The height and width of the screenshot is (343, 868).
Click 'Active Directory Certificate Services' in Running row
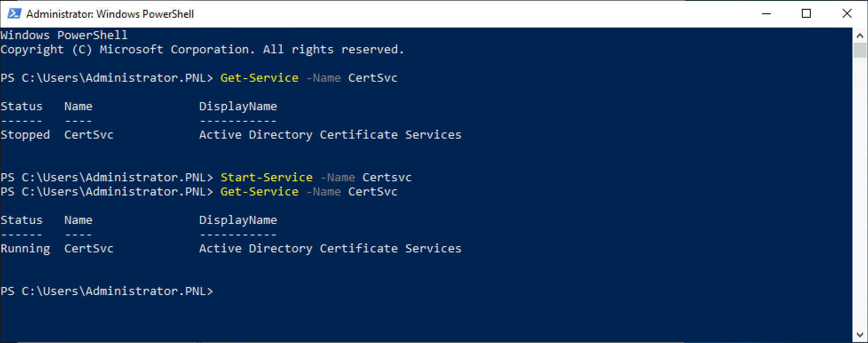point(330,249)
